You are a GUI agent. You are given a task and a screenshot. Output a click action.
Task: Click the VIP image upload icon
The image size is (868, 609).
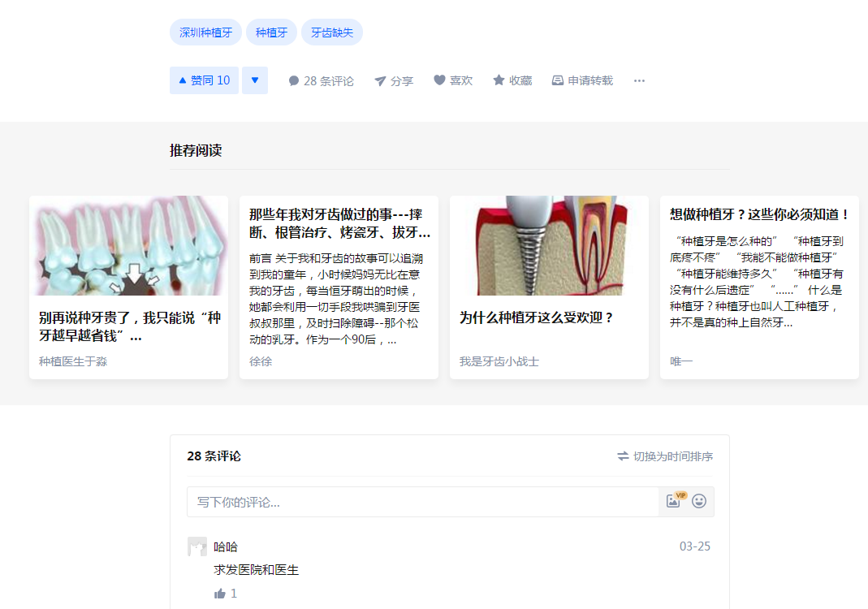676,500
